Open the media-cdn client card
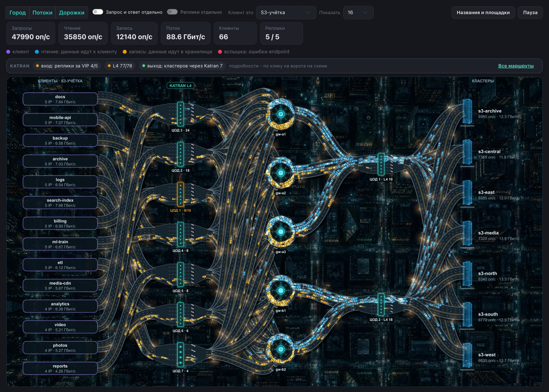The image size is (549, 392). pyautogui.click(x=60, y=285)
